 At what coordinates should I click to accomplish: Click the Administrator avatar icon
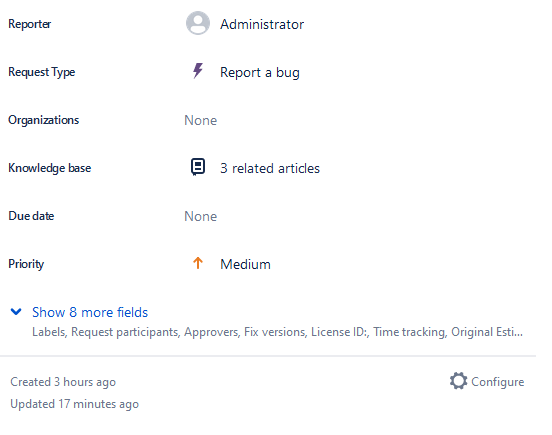(198, 23)
